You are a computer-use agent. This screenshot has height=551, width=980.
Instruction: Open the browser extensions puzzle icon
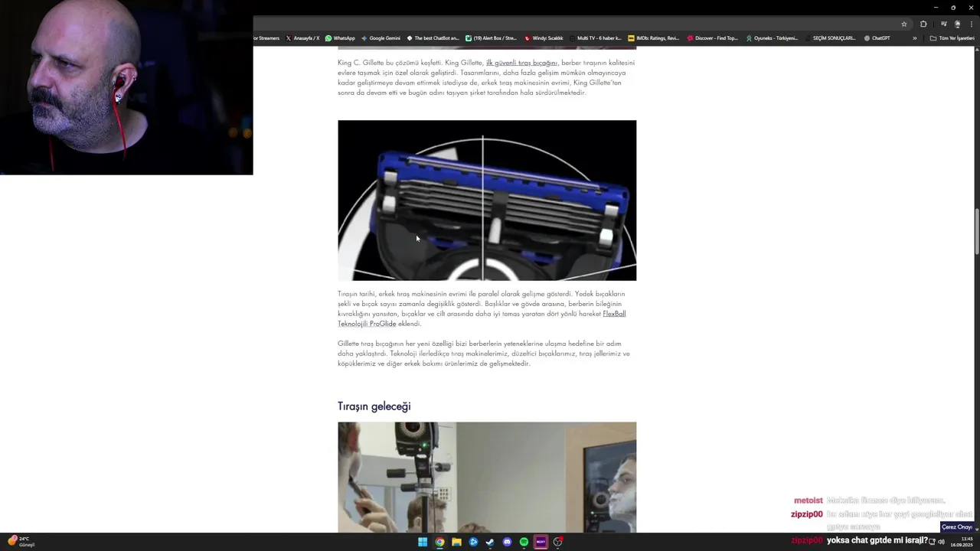pyautogui.click(x=923, y=24)
